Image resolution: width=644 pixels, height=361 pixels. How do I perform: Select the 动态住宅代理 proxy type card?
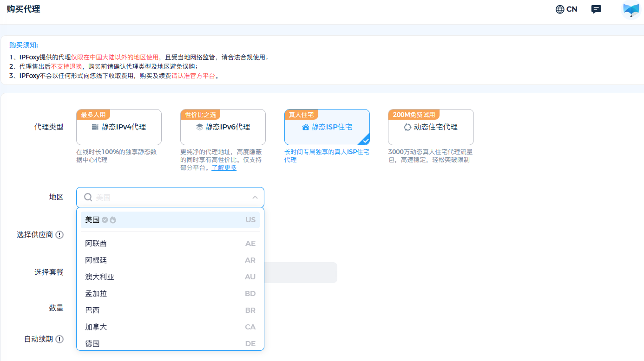(431, 127)
